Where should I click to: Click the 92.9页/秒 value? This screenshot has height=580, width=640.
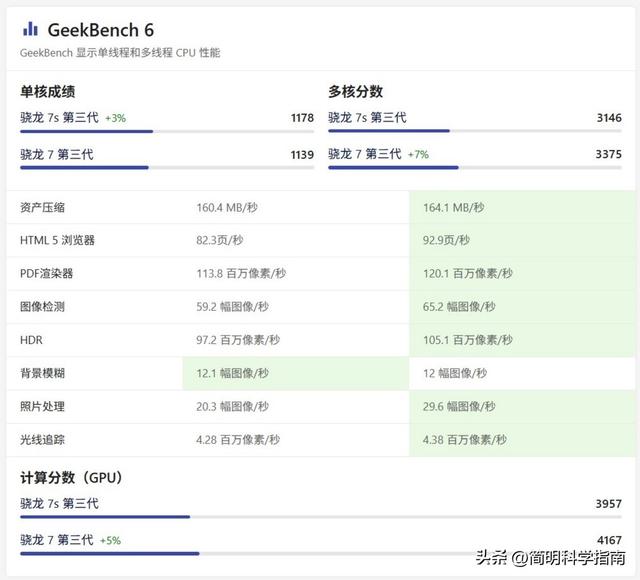pyautogui.click(x=446, y=240)
